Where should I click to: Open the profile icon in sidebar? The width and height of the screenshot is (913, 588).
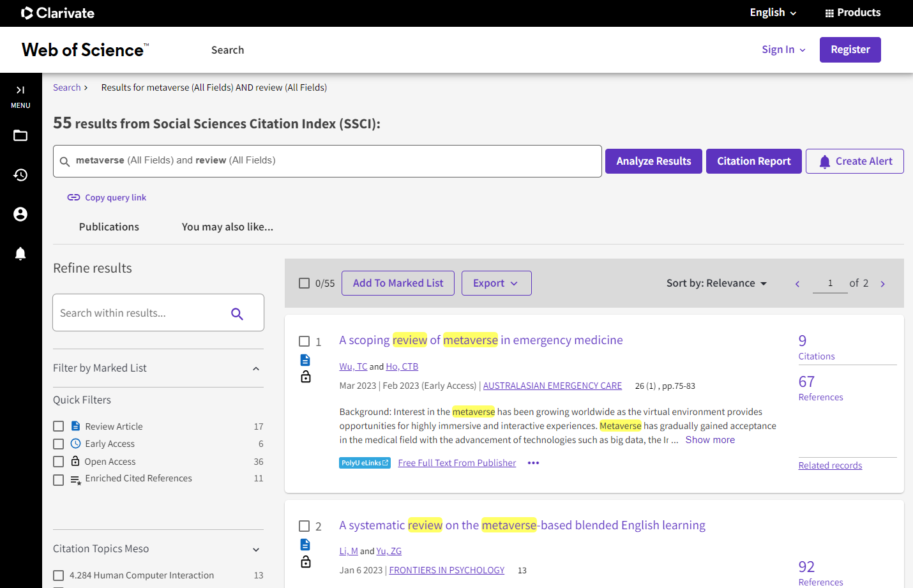point(20,215)
